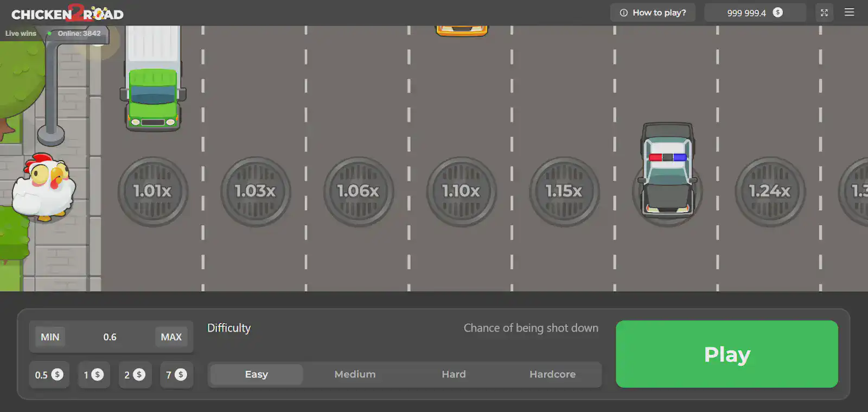Click the Difficulty label
The height and width of the screenshot is (412, 868).
[229, 328]
